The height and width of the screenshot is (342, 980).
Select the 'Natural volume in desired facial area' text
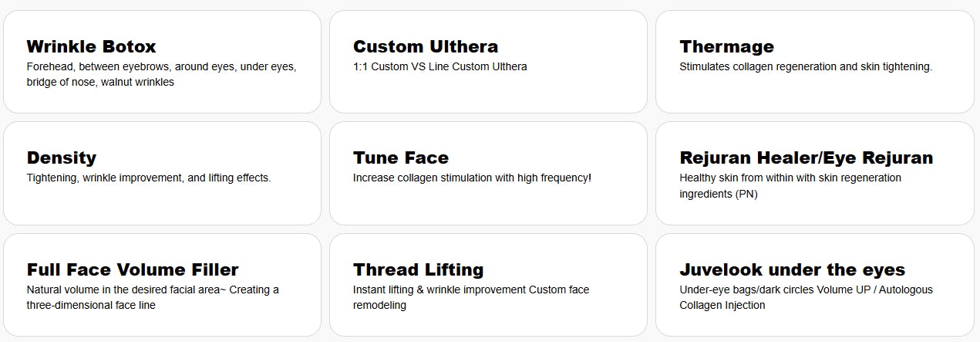click(153, 297)
